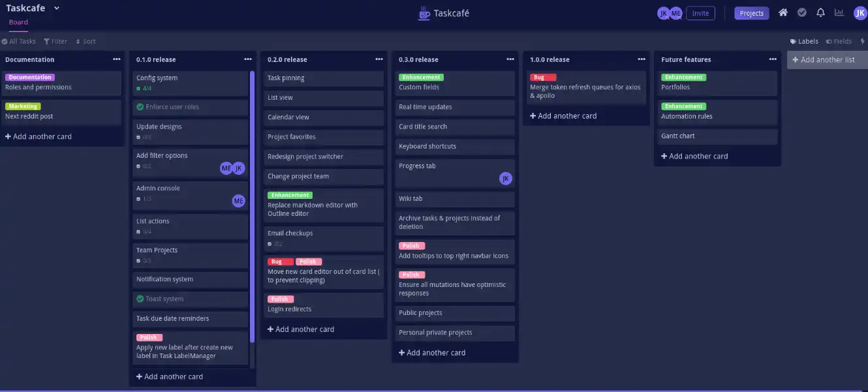This screenshot has width=868, height=392.
Task: Click the lightning bolt rules icon
Action: pos(863,41)
